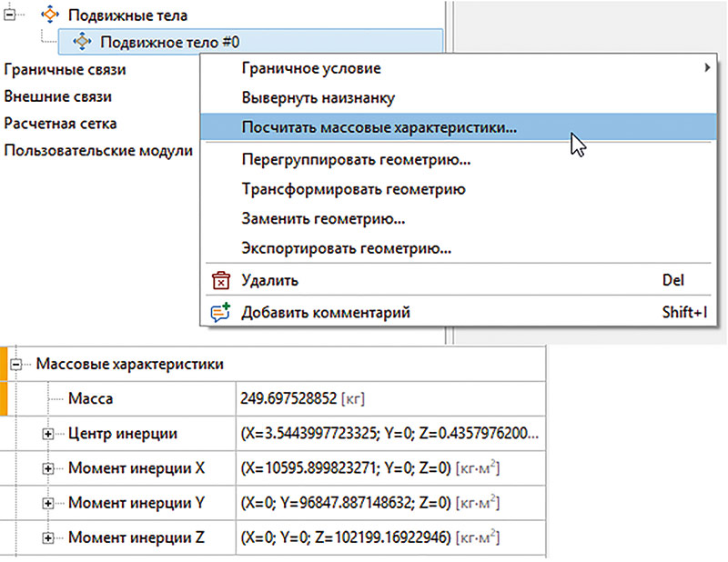
Task: Select Вывернуть наизнанку from context menu
Action: point(318,97)
